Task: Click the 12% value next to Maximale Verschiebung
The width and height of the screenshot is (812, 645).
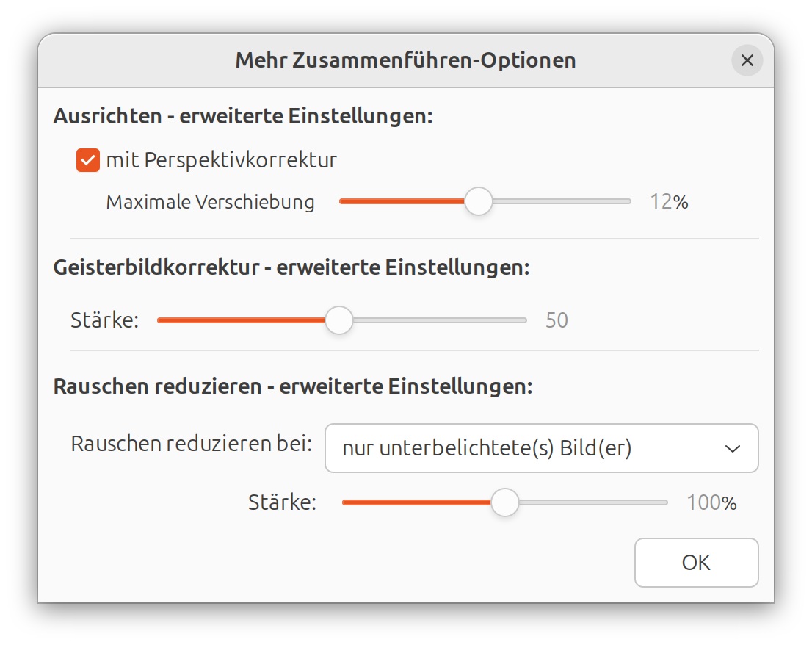Action: 669,202
